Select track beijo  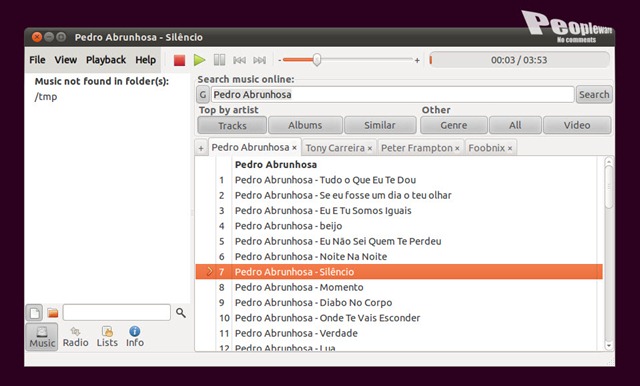(399, 226)
